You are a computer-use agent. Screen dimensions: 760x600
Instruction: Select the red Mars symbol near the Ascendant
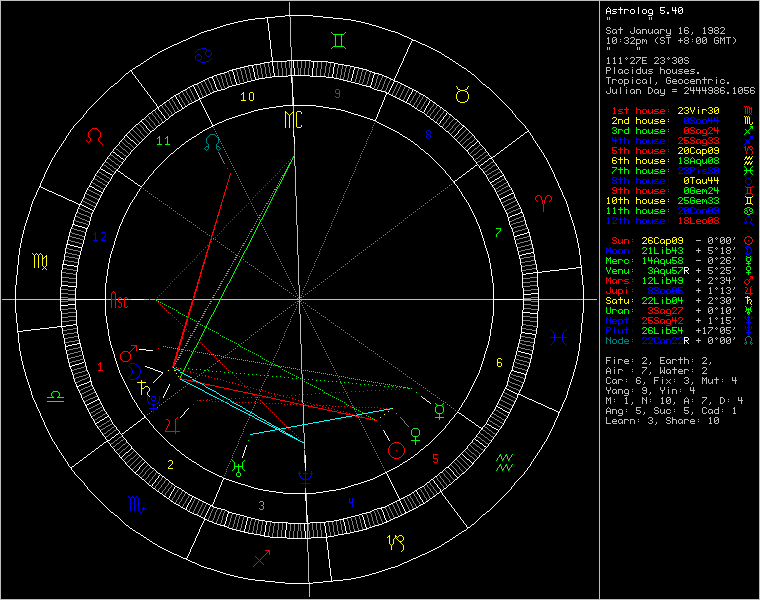pos(128,354)
